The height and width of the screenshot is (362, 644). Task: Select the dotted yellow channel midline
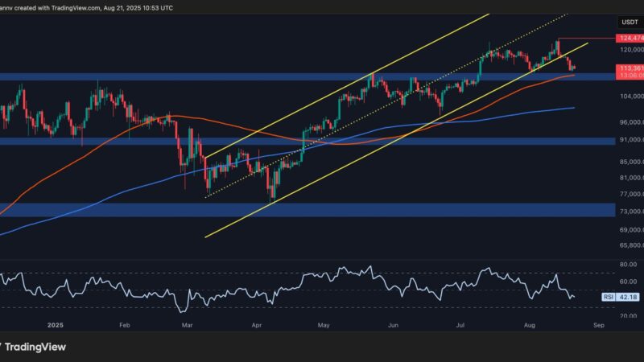pyautogui.click(x=386, y=106)
